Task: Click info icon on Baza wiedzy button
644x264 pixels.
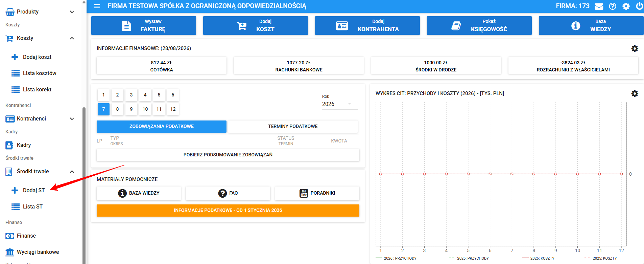Action: point(122,193)
